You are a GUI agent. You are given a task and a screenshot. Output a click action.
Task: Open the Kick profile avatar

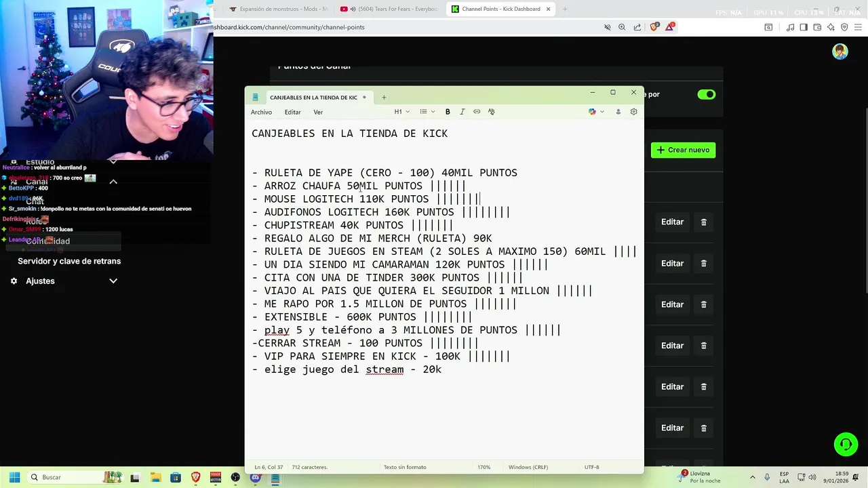point(840,52)
